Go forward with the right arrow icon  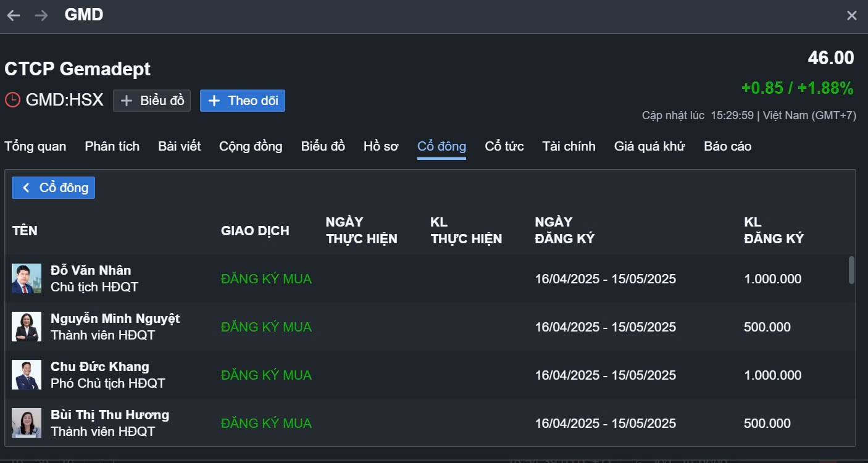point(41,15)
